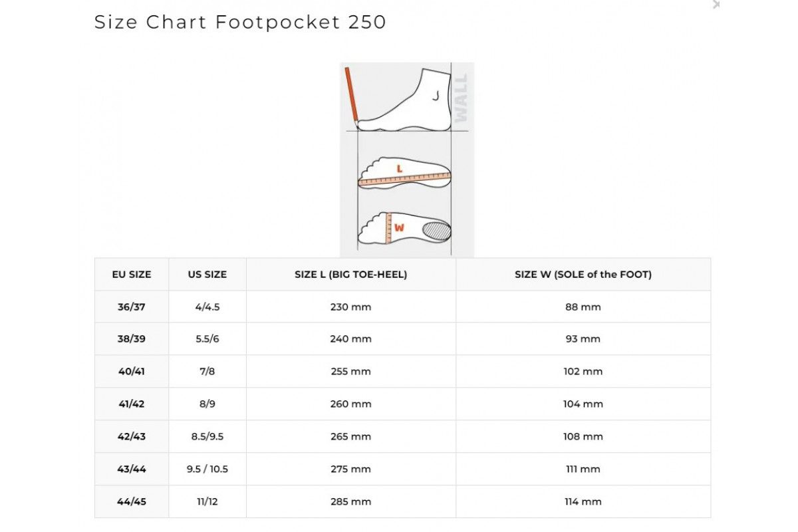
Task: Click the 230 mm length cell
Action: [350, 307]
